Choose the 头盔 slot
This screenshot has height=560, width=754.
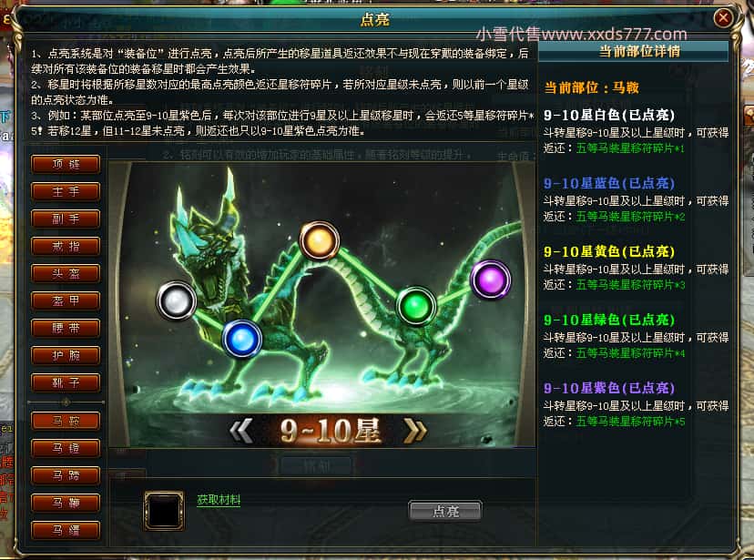coord(66,273)
